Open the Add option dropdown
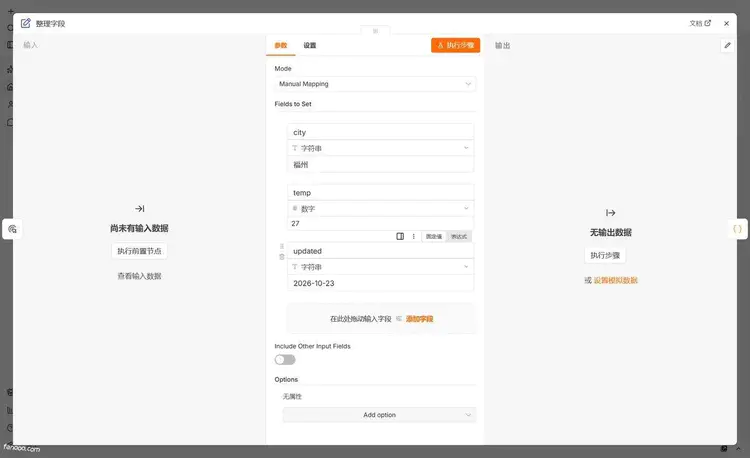 379,415
